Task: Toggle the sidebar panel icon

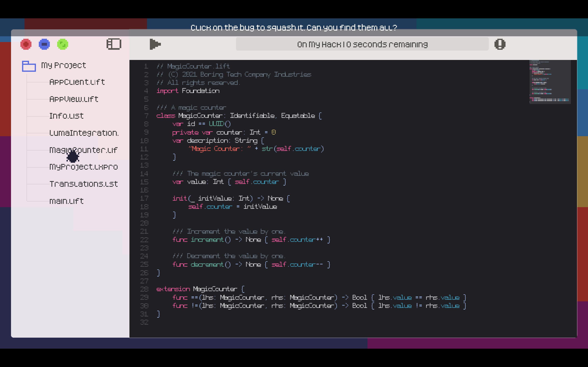Action: pyautogui.click(x=114, y=44)
